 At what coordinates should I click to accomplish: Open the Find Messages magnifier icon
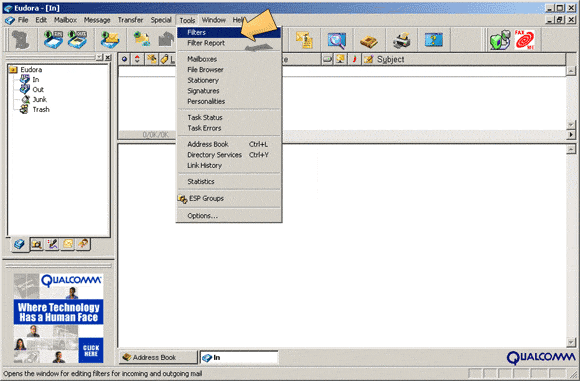(x=337, y=40)
